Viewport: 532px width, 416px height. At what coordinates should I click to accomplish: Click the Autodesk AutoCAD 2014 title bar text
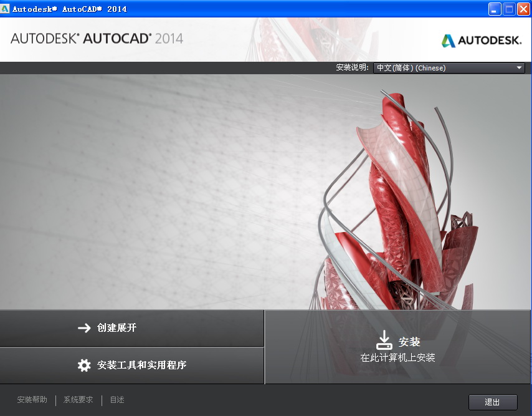coord(70,9)
